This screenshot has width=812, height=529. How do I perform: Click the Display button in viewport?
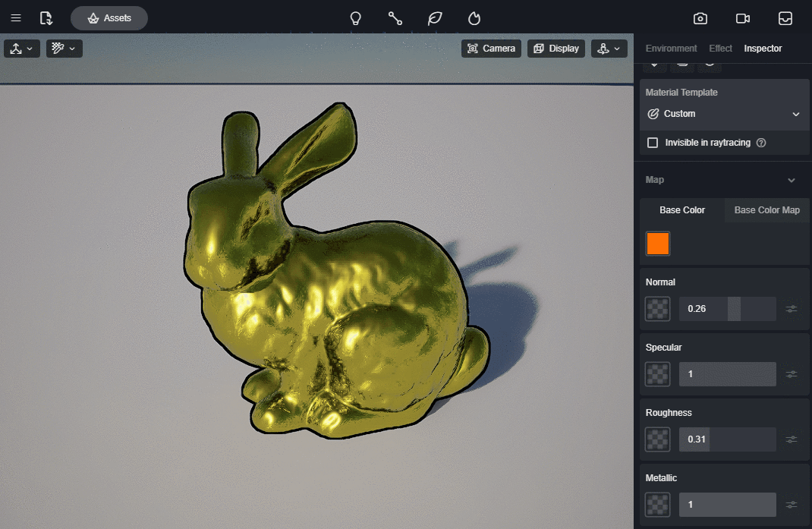point(556,48)
